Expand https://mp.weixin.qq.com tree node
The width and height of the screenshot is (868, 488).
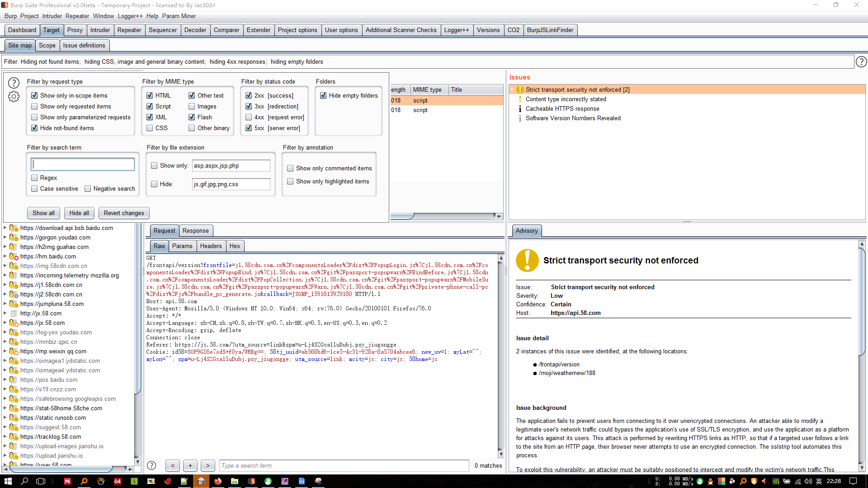click(5, 352)
